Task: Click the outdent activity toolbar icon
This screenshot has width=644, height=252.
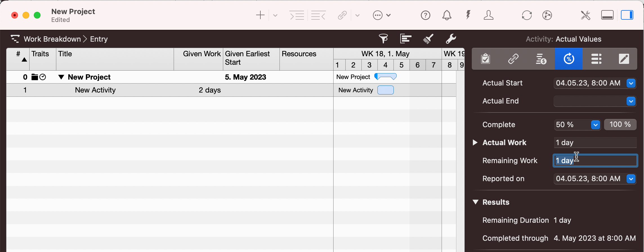Action: (x=318, y=15)
